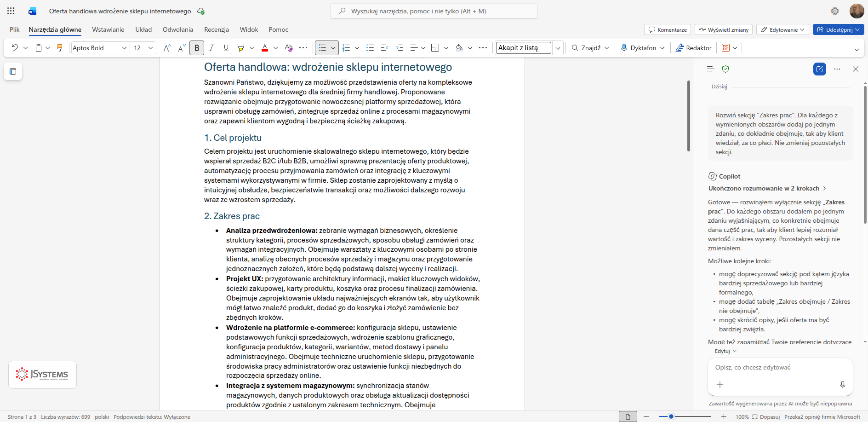The width and height of the screenshot is (868, 422).
Task: Expand the undo history arrow
Action: [x=25, y=48]
